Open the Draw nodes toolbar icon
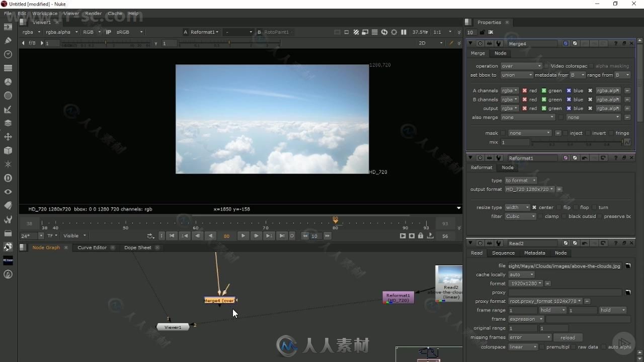The image size is (644, 362). 8,40
